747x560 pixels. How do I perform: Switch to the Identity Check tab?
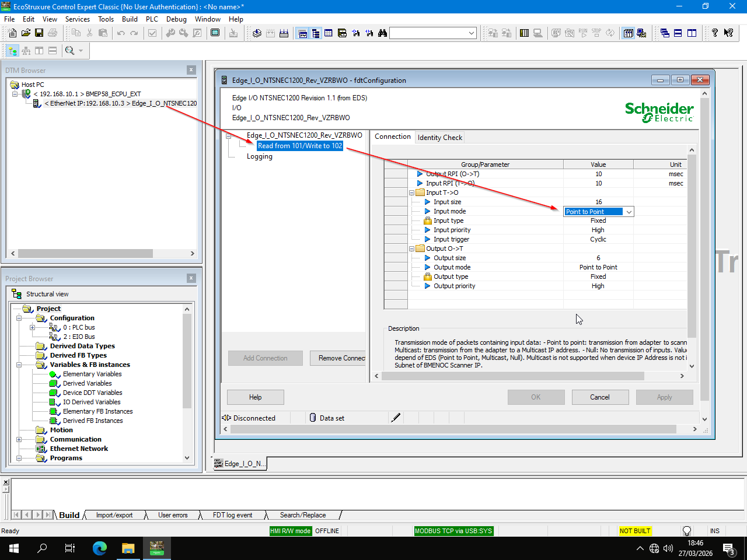(439, 138)
